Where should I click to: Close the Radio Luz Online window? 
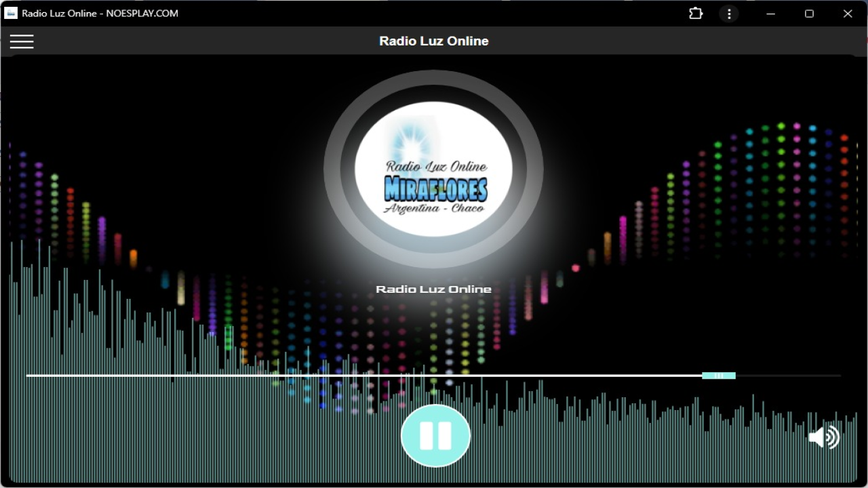pos(848,14)
